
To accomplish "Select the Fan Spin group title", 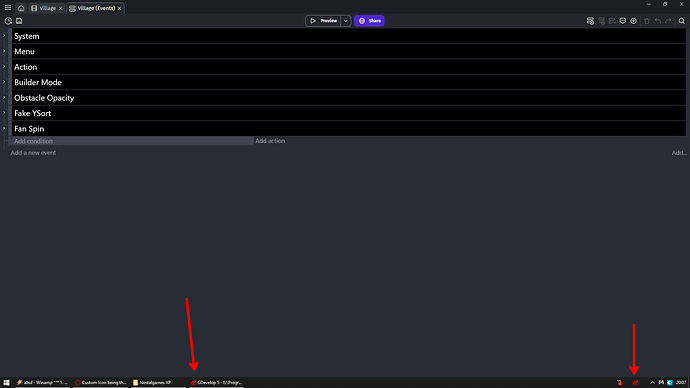I will pyautogui.click(x=29, y=129).
